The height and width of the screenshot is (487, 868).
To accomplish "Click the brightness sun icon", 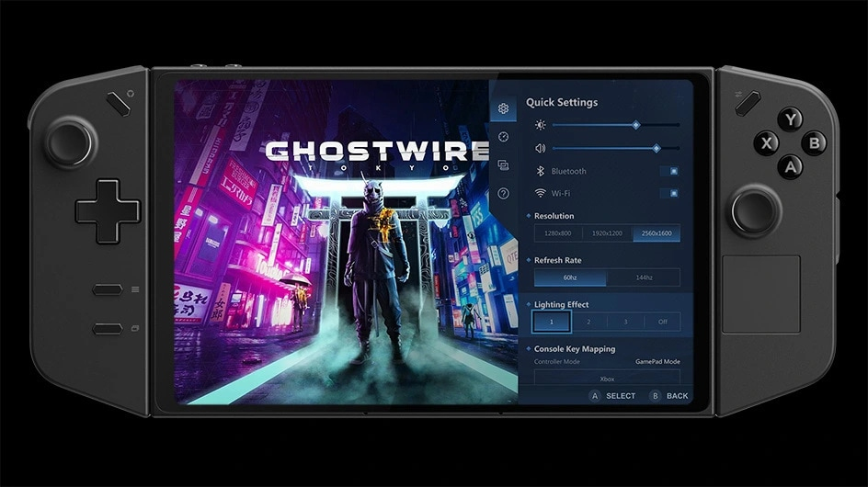I will [x=541, y=125].
